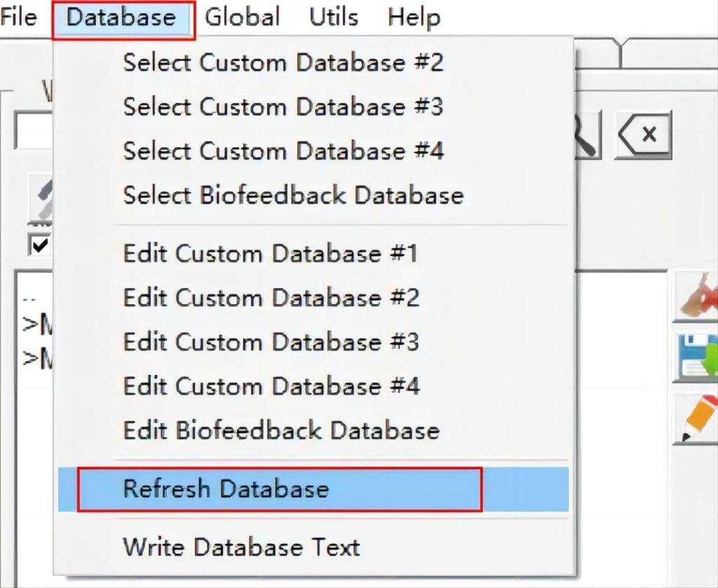Screen dimensions: 718x588
Task: Choose Edit Custom Database #3
Action: [271, 341]
